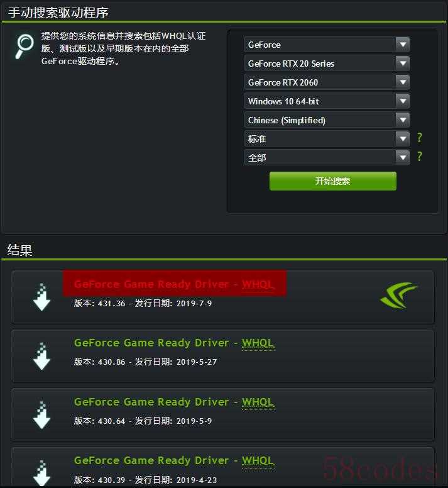This screenshot has height=488, width=448.
Task: Click the magnifying glass search icon
Action: tap(25, 47)
